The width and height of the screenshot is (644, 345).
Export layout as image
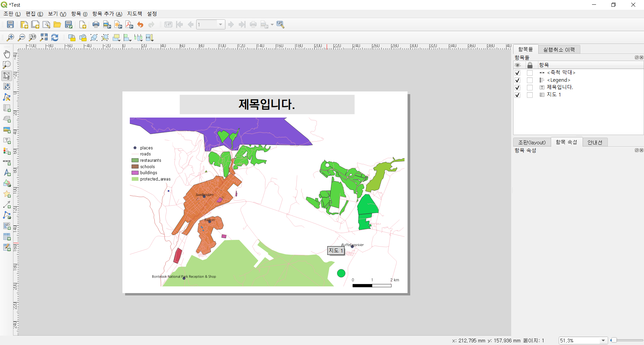[x=107, y=24]
